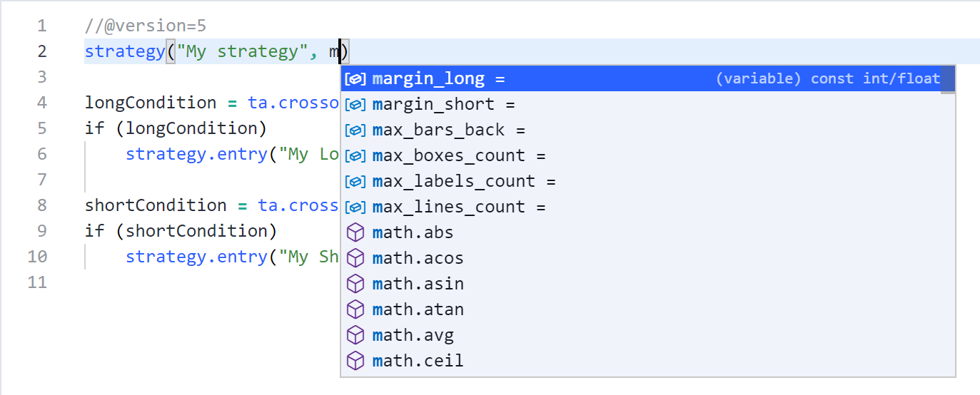Screen dimensions: 980x395
Task: Click line number 11 in gutter
Action: [x=36, y=283]
